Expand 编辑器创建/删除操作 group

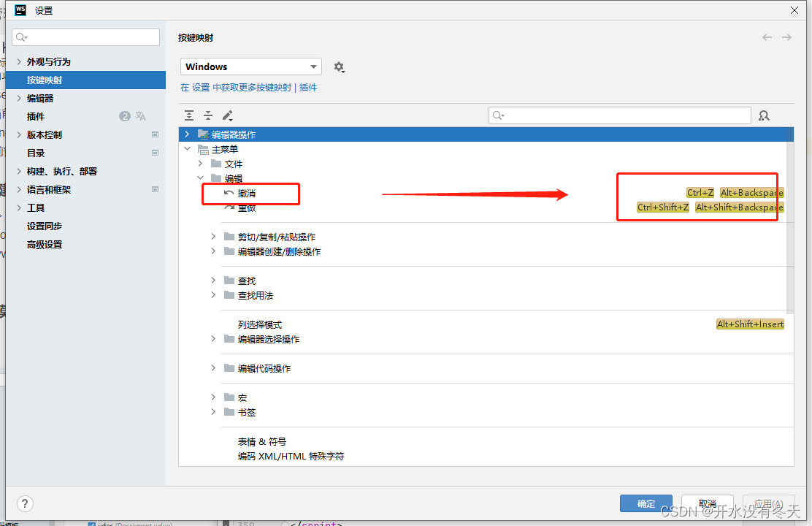click(x=213, y=251)
